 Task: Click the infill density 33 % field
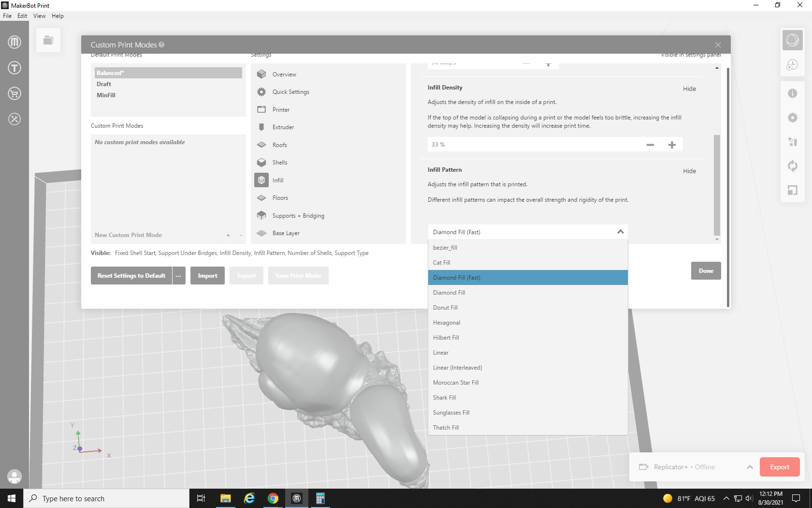pyautogui.click(x=534, y=145)
